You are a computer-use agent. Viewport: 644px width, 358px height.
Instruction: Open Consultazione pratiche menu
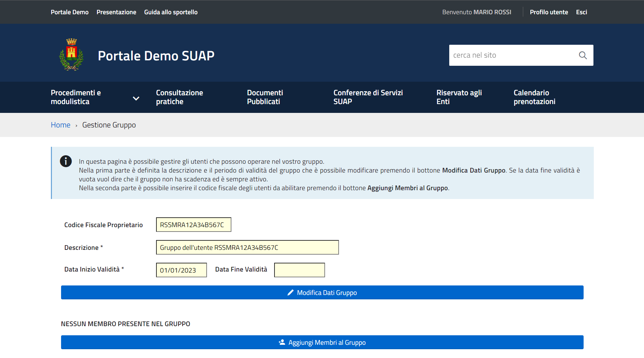point(179,97)
